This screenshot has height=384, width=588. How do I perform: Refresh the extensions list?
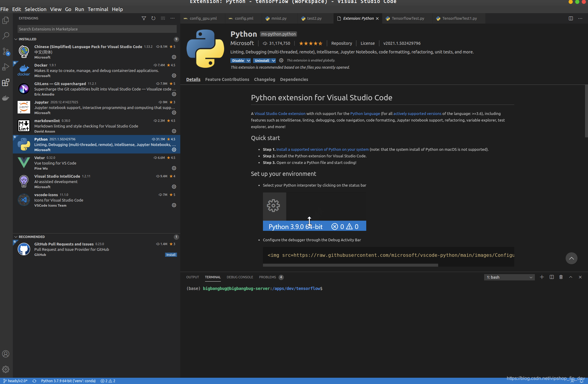click(153, 18)
